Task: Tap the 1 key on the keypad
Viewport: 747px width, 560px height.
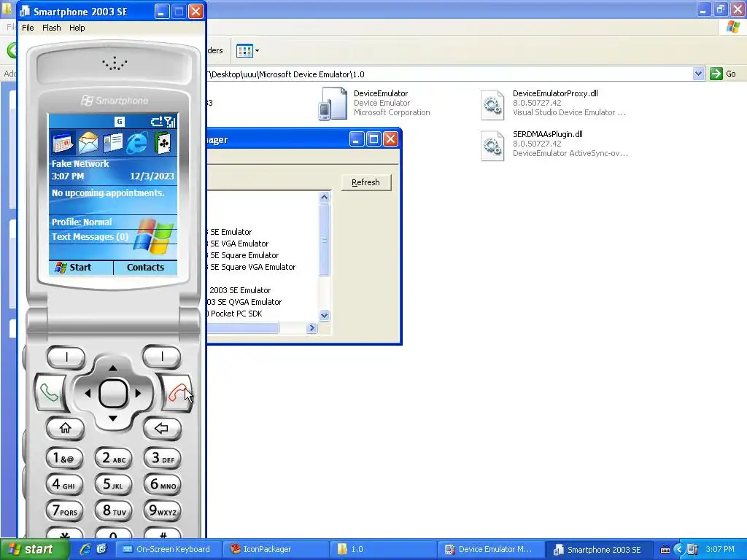Action: point(65,458)
